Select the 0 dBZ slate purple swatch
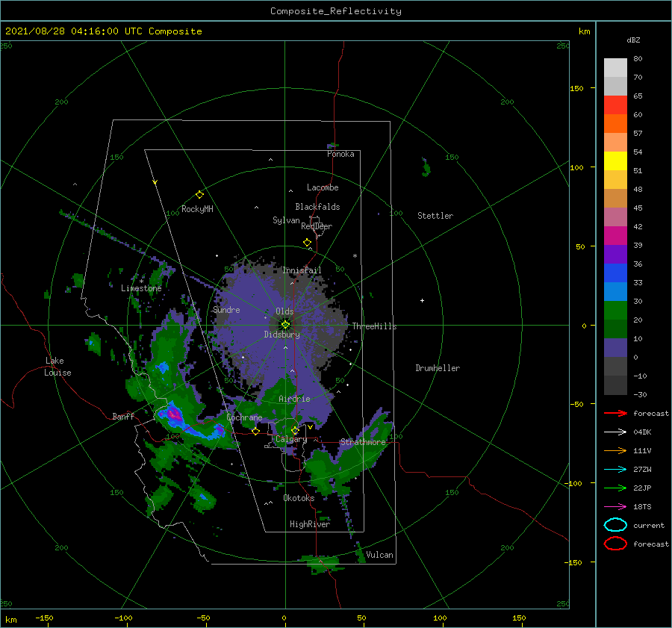 615,348
